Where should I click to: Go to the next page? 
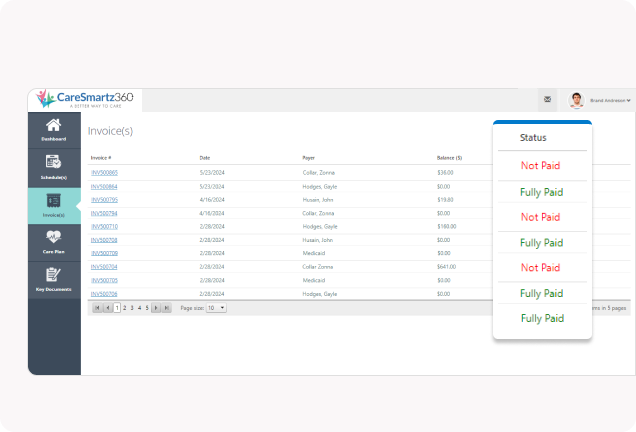[x=156, y=308]
